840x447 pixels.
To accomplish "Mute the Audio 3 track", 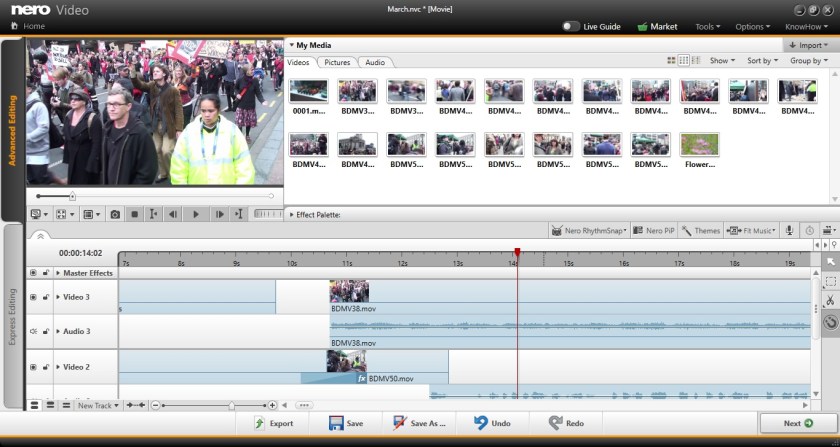I will point(33,331).
